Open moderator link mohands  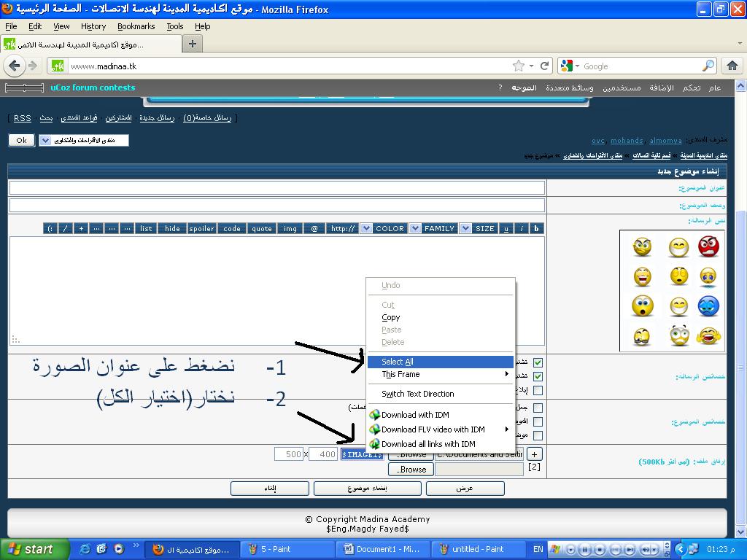click(x=627, y=141)
